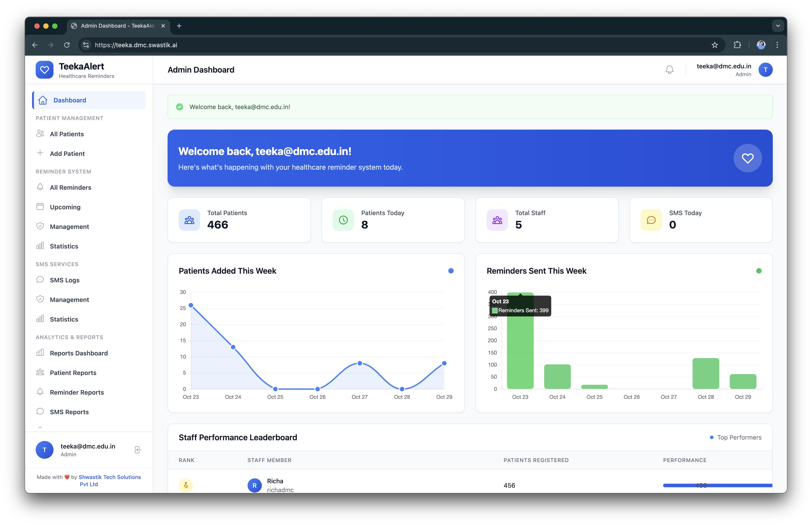Open a new browser tab

[179, 26]
